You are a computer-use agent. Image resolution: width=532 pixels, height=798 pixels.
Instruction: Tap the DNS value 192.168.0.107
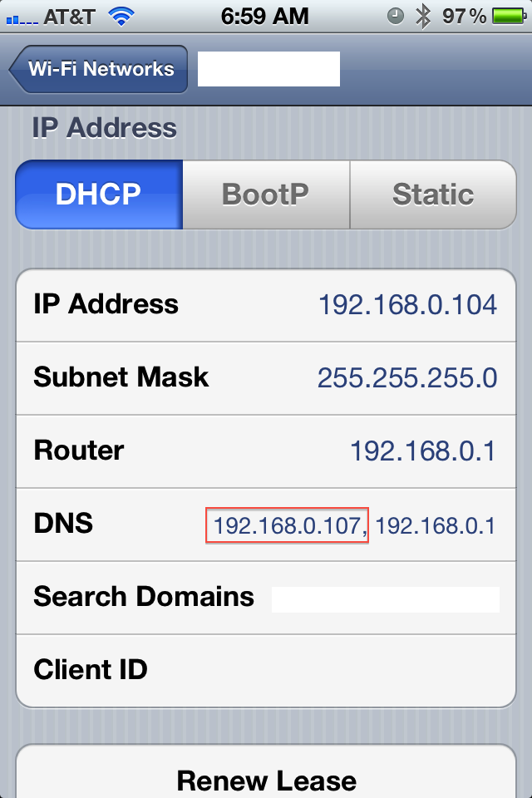pyautogui.click(x=287, y=525)
